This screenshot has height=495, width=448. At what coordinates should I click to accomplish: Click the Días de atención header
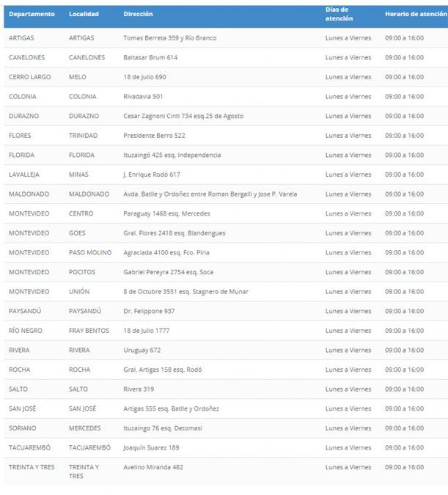337,14
